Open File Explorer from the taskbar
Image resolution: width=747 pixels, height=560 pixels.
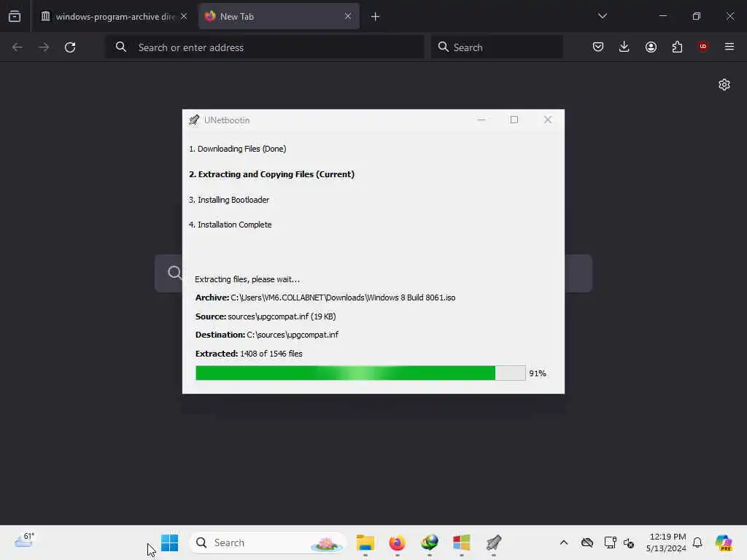point(365,542)
